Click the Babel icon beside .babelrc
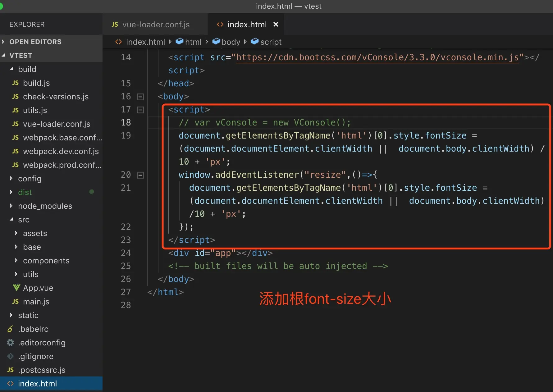Screen dimensions: 553x392 pos(10,329)
